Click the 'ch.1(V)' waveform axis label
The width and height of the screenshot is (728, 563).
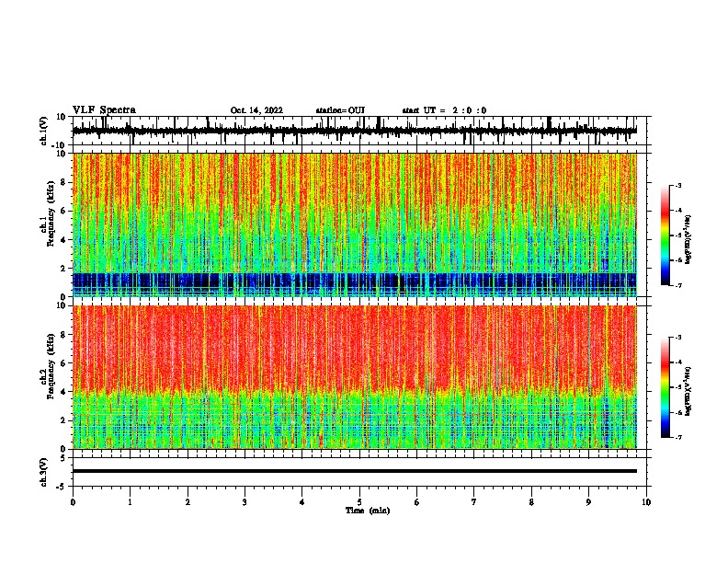(44, 131)
